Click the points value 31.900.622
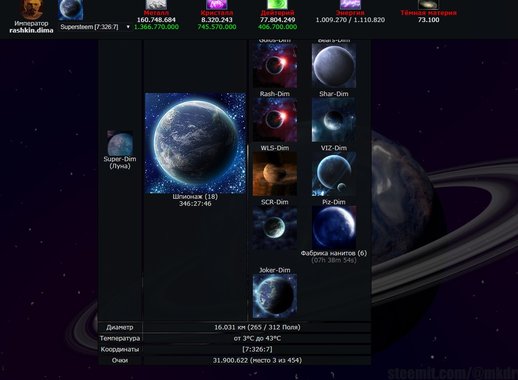This screenshot has height=380, width=518. 230,360
